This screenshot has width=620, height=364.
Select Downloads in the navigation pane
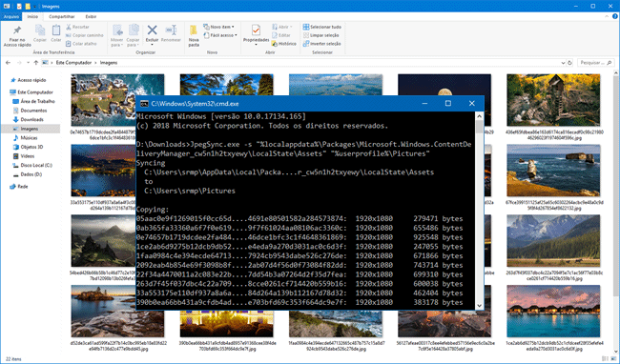[32, 120]
